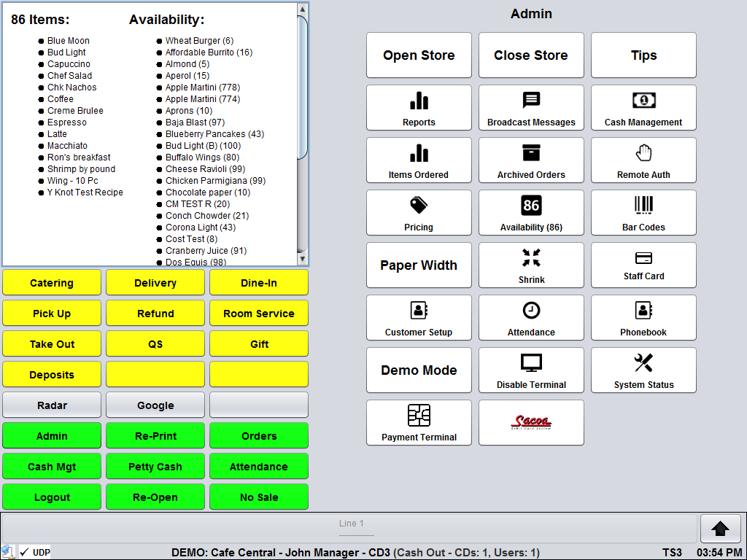Screen dimensions: 747x560
Task: Click the Petty Cash button
Action: [x=155, y=466]
